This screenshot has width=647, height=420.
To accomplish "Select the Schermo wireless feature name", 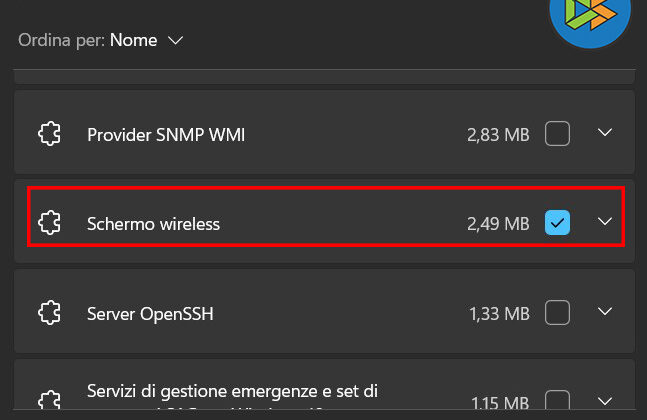I will [153, 224].
